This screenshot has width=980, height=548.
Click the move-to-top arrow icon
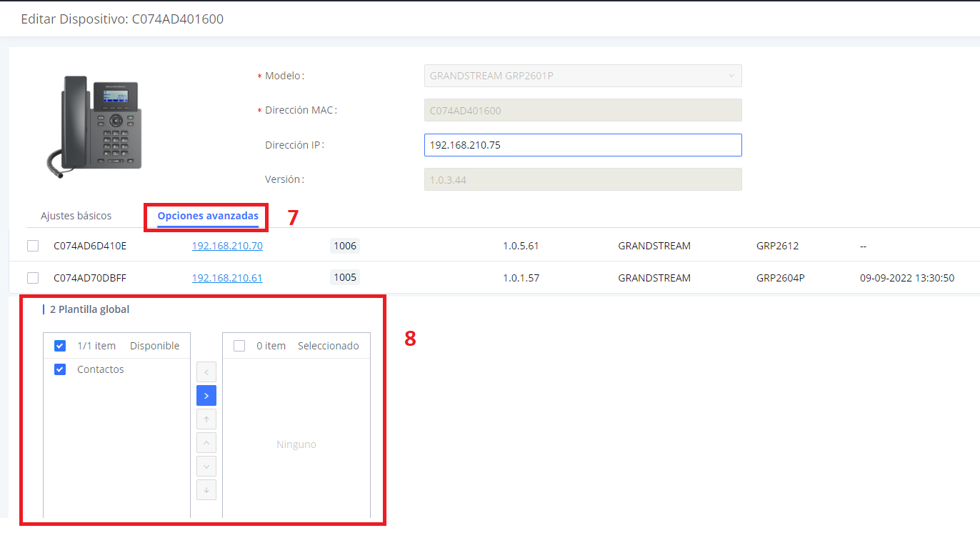tap(206, 419)
